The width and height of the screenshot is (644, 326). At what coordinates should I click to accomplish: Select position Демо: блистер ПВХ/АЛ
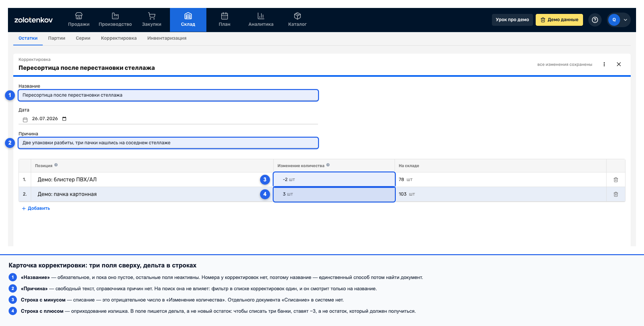tap(67, 180)
